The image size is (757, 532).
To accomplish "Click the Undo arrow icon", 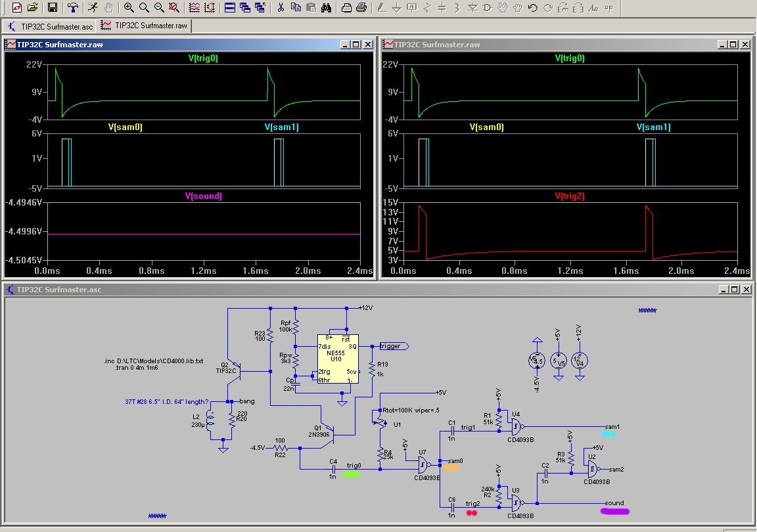I will click(x=532, y=8).
